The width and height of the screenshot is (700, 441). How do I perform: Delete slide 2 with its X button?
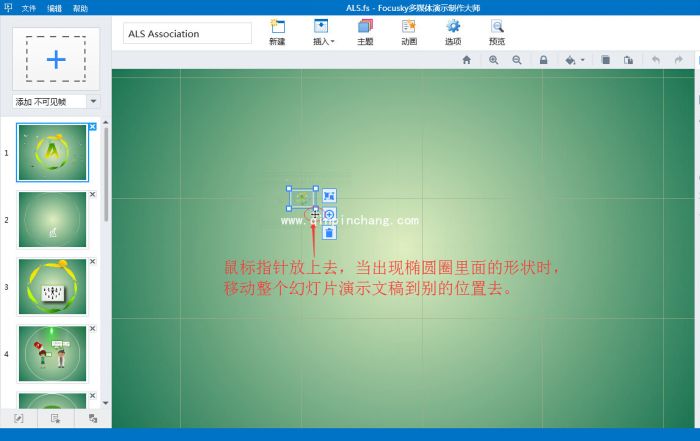(92, 194)
